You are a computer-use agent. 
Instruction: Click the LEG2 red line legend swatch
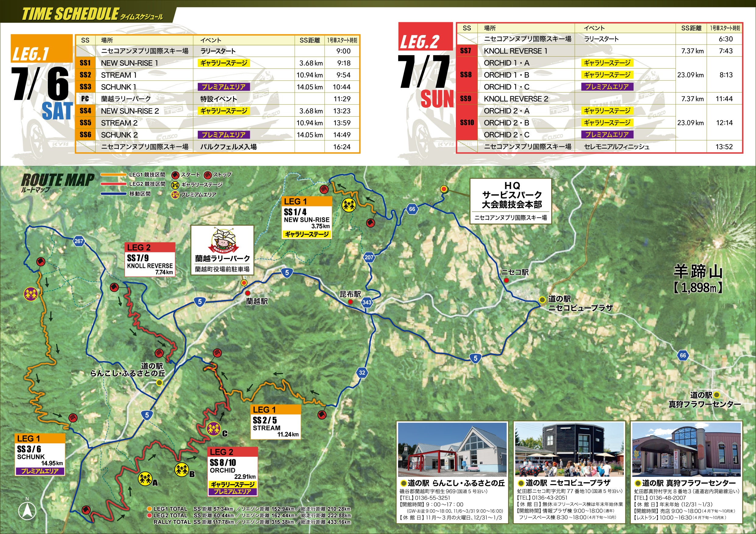click(114, 184)
